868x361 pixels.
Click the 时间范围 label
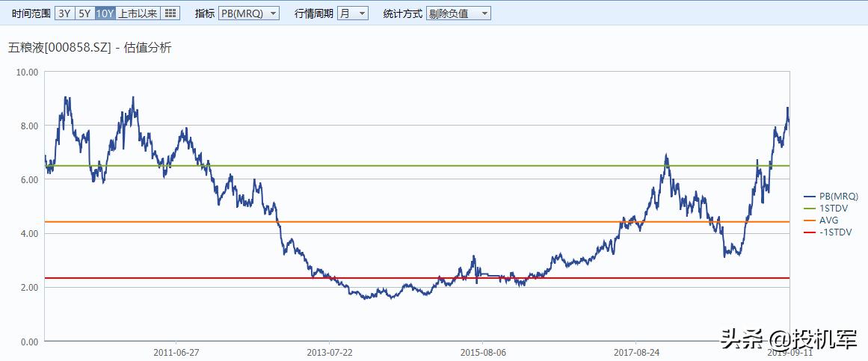coord(31,14)
